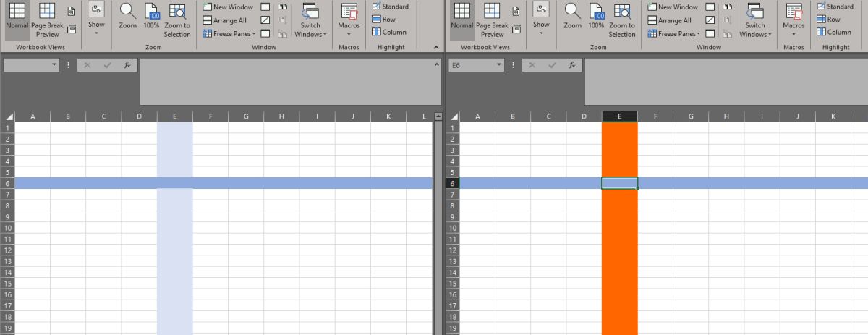Open Freeze Panes dropdown in left window

229,33
